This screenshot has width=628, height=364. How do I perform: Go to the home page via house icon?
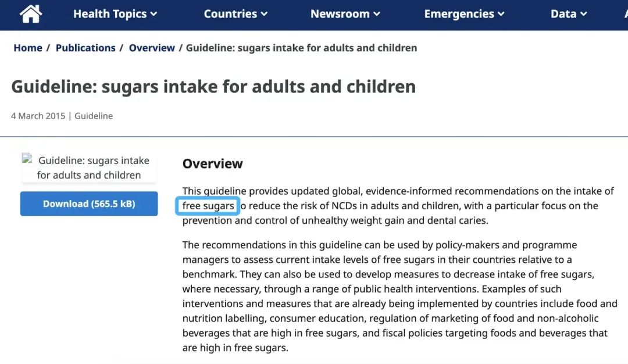pos(30,14)
